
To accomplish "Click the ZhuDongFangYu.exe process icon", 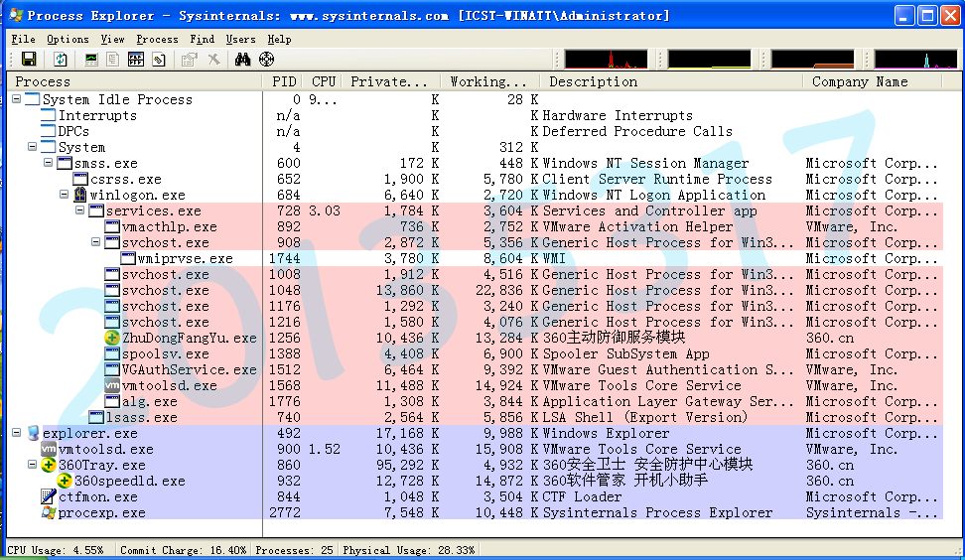I will point(112,338).
